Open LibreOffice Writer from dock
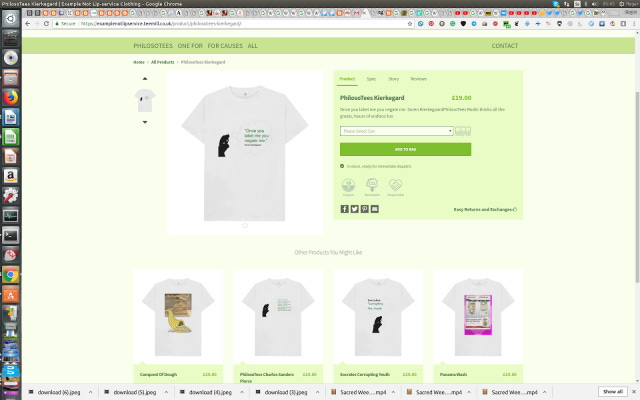 tap(11, 117)
